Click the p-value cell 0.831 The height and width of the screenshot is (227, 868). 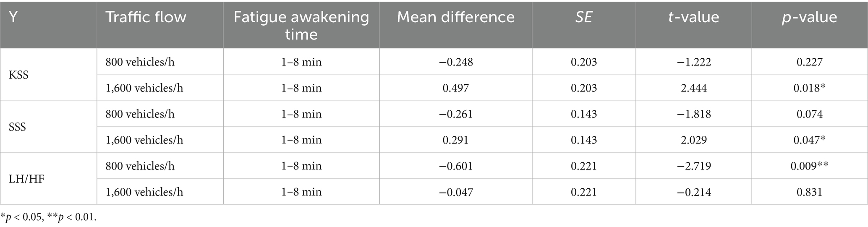coord(809,193)
